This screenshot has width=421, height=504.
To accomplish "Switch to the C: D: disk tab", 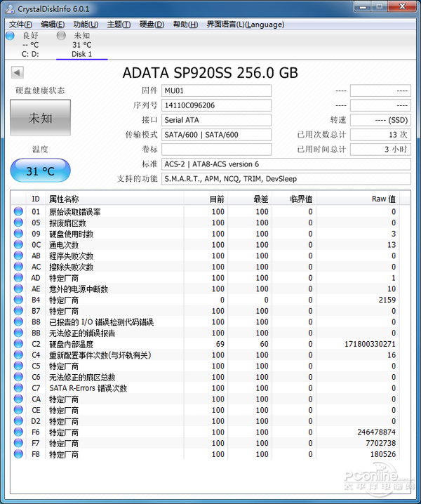I will coord(30,45).
